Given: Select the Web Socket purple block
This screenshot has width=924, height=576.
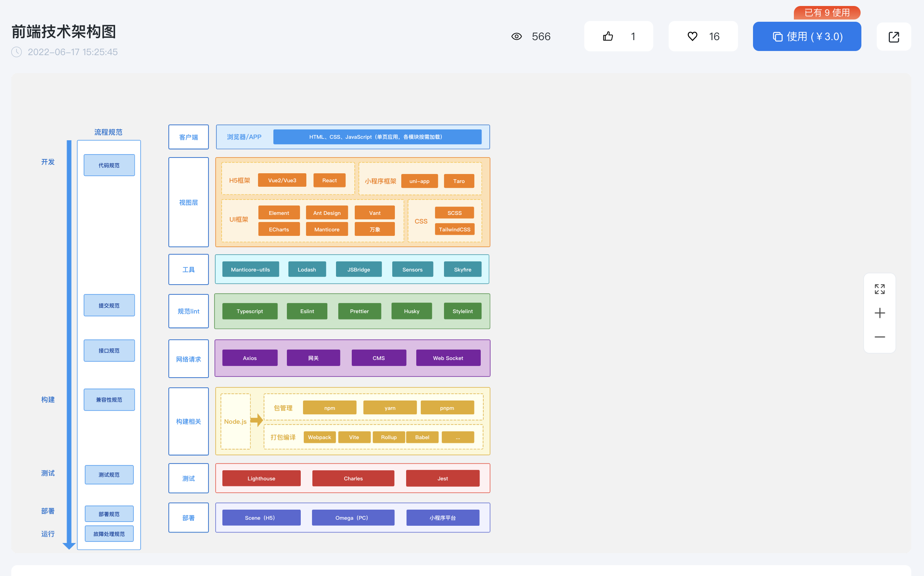Looking at the screenshot, I should coord(448,358).
